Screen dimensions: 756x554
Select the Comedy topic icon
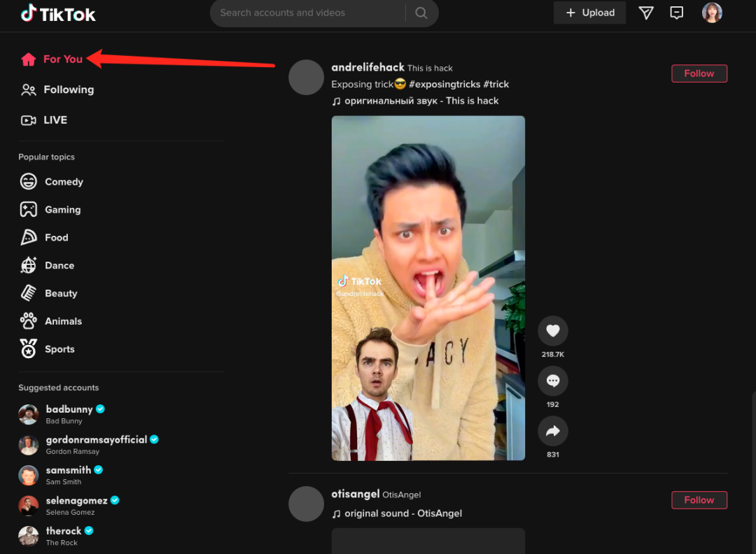[28, 181]
